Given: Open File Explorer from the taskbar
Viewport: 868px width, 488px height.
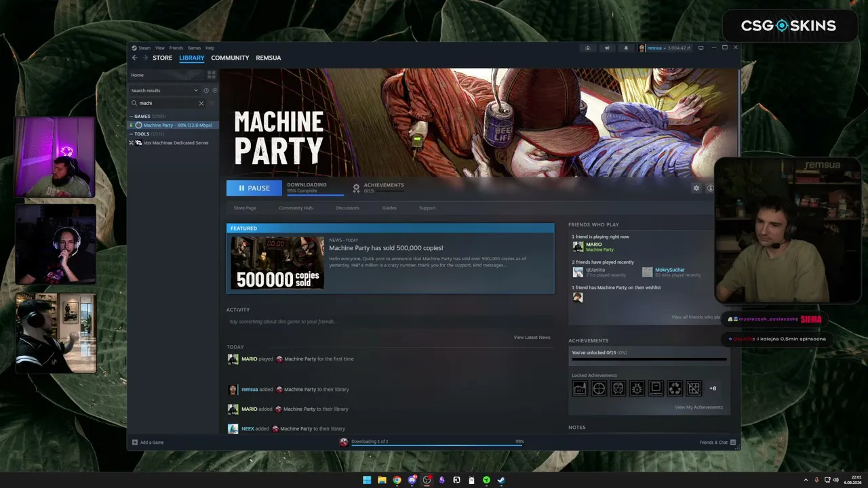Looking at the screenshot, I should (382, 480).
